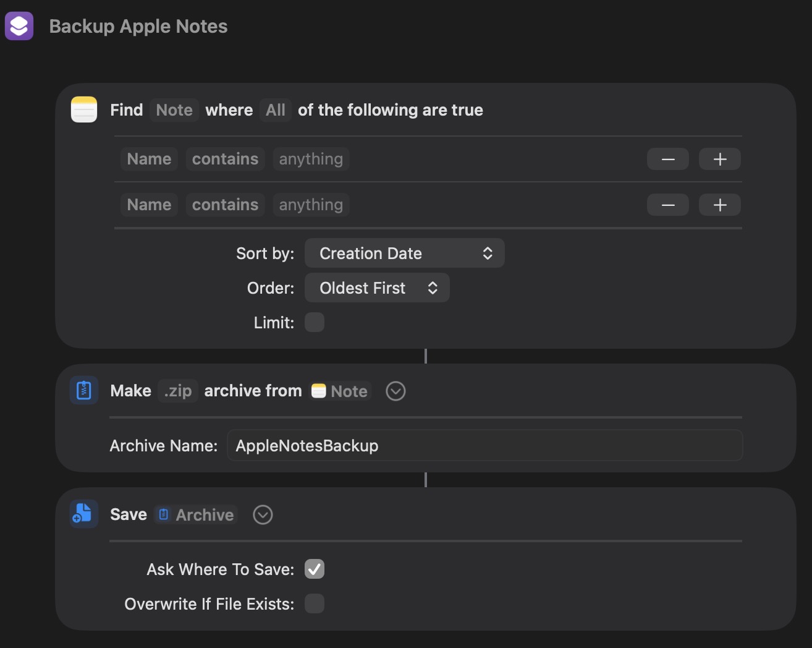
Task: Select the Archive variable in Save action
Action: tap(195, 514)
